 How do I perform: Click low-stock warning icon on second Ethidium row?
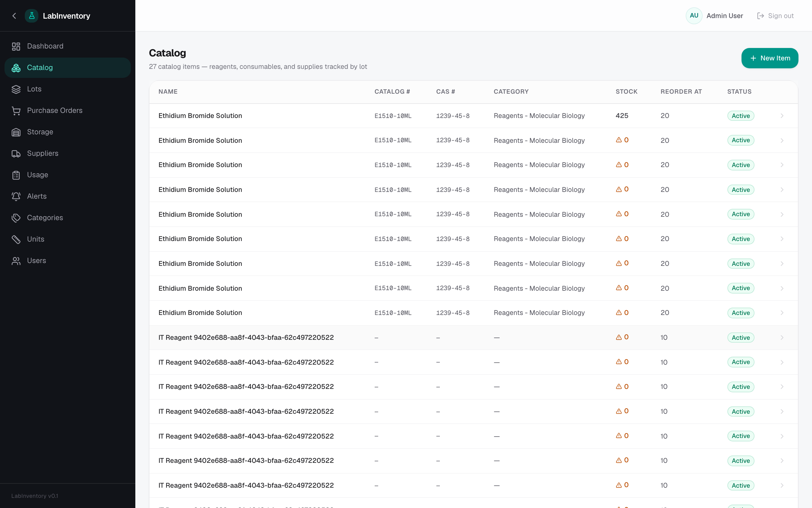click(x=619, y=140)
